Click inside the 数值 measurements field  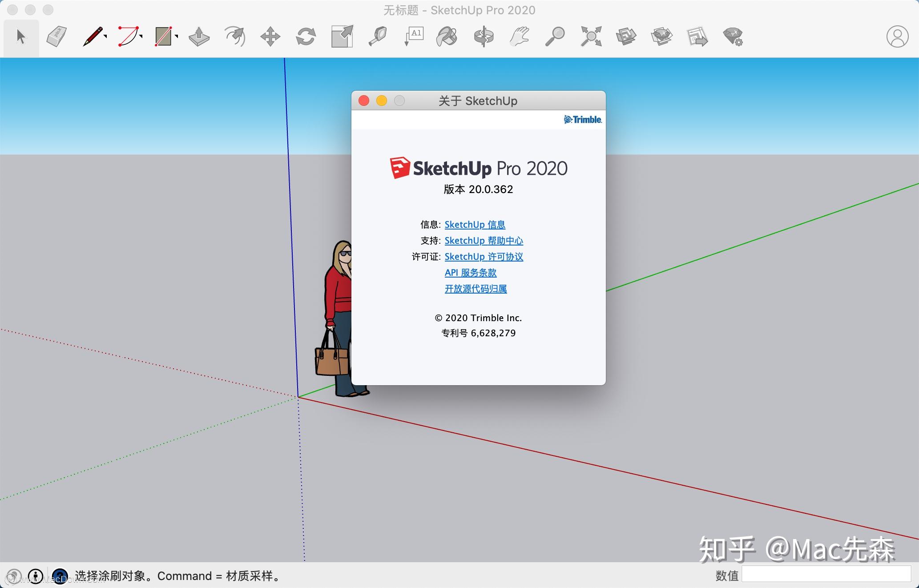click(x=827, y=575)
